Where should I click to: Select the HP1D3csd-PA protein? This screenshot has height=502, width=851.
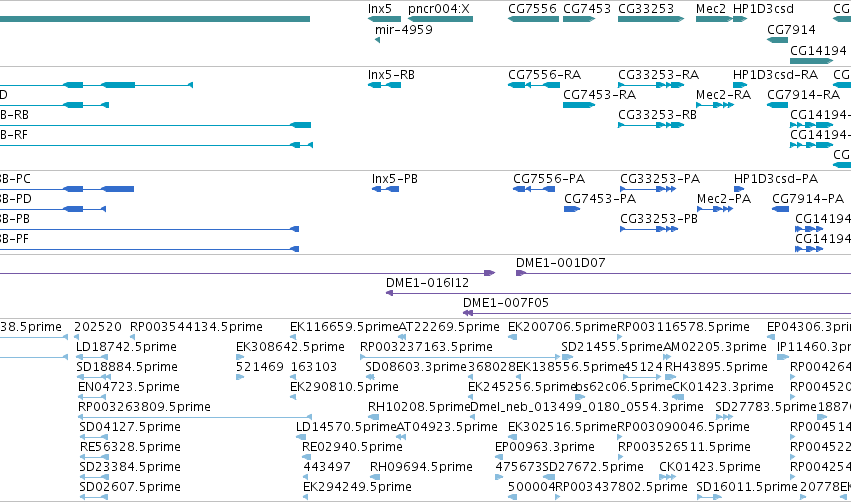click(739, 189)
